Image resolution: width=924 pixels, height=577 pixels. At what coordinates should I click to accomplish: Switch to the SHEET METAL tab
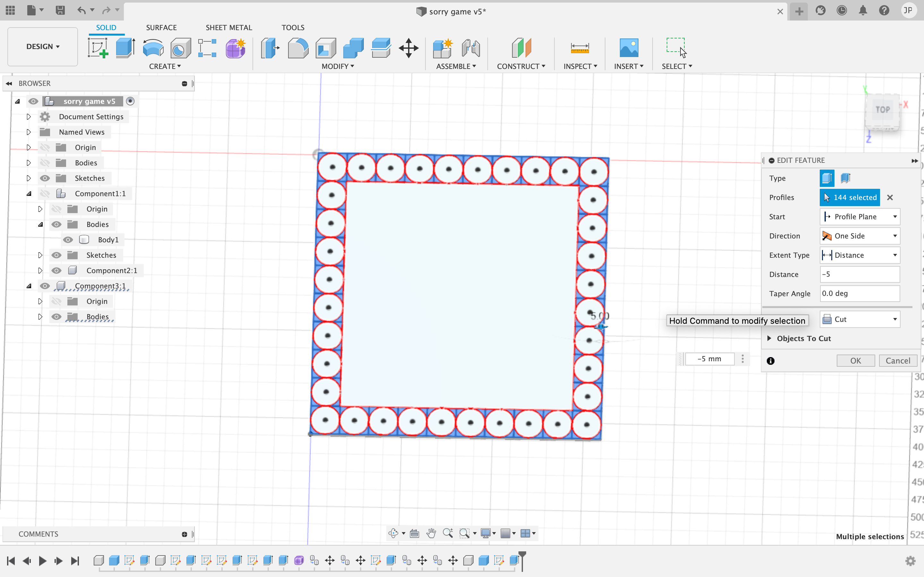[229, 27]
